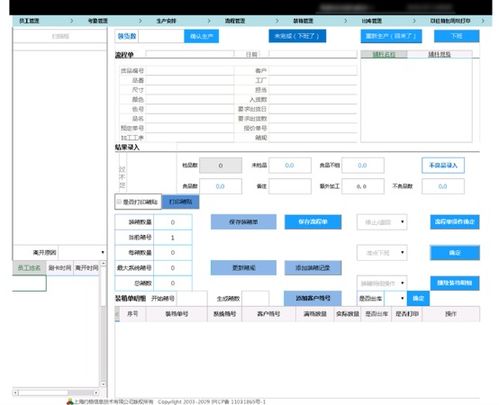
Task: Click the 客户箱号 column header
Action: pyautogui.click(x=269, y=314)
